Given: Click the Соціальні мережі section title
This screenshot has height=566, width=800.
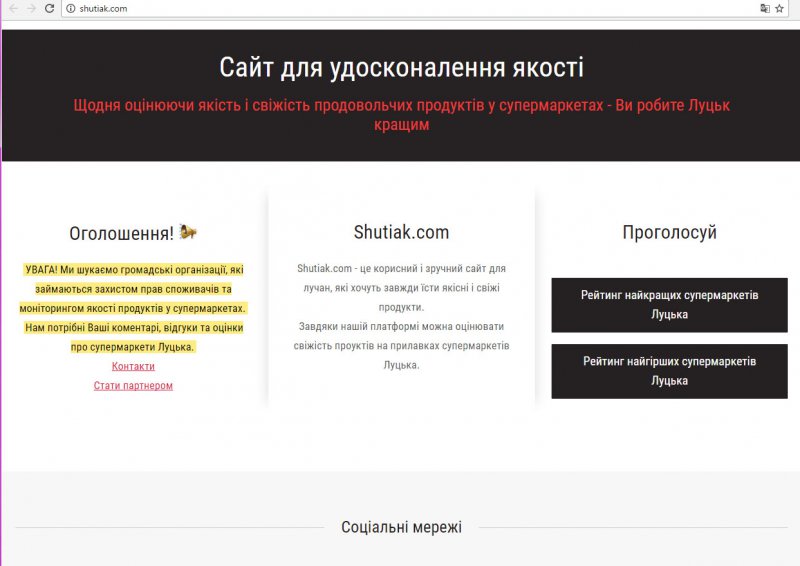Looking at the screenshot, I should click(401, 527).
